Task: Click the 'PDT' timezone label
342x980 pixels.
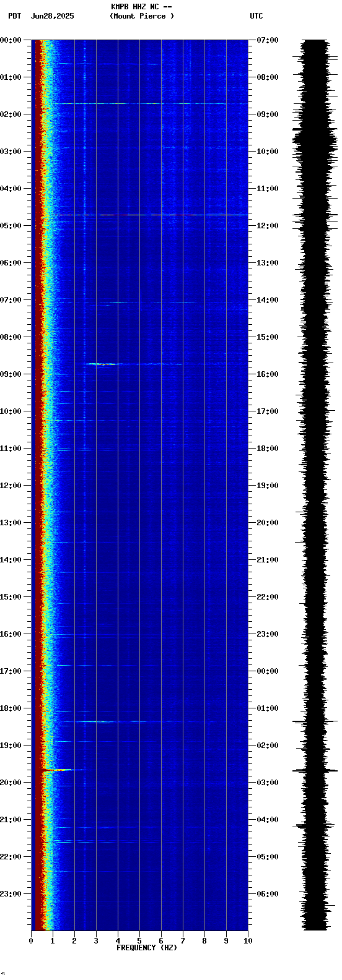Action: (x=14, y=16)
